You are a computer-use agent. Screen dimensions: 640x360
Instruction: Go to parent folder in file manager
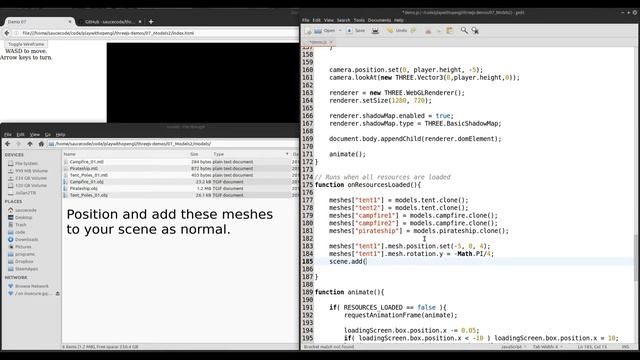(30, 144)
